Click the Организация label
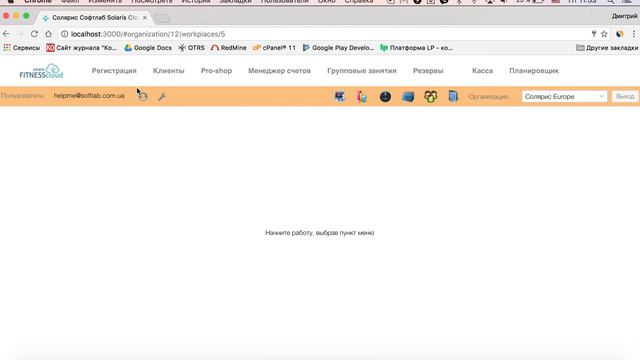Image resolution: width=640 pixels, height=360 pixels. pos(488,97)
